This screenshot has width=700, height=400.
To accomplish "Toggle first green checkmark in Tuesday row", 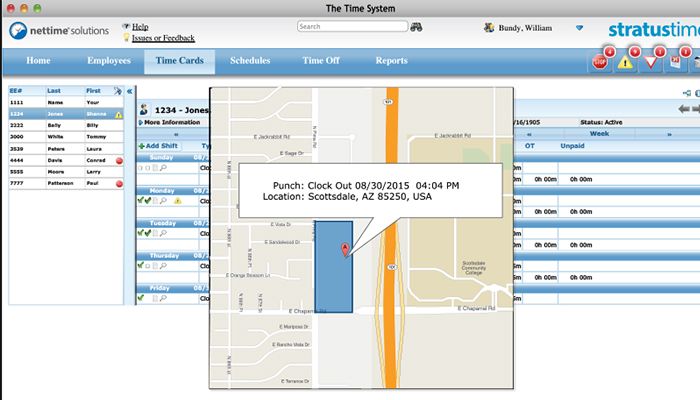I will [x=141, y=233].
